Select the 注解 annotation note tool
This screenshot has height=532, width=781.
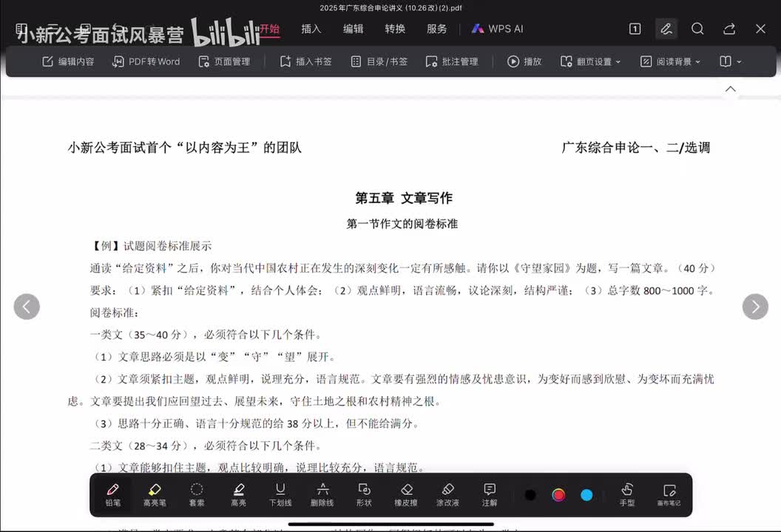(x=490, y=494)
